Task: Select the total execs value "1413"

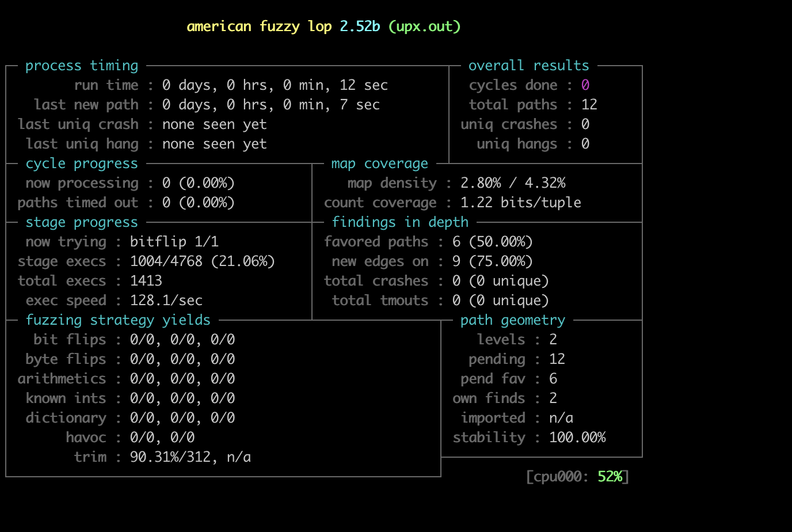Action: pyautogui.click(x=146, y=281)
